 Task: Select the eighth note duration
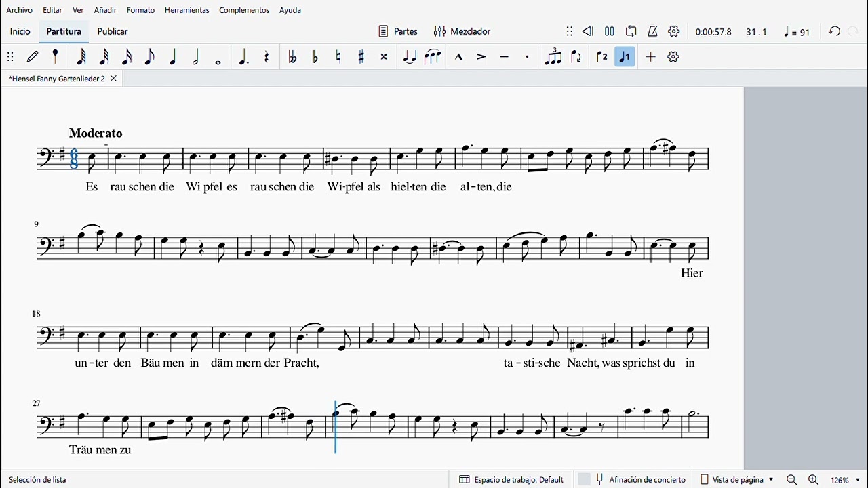point(150,57)
